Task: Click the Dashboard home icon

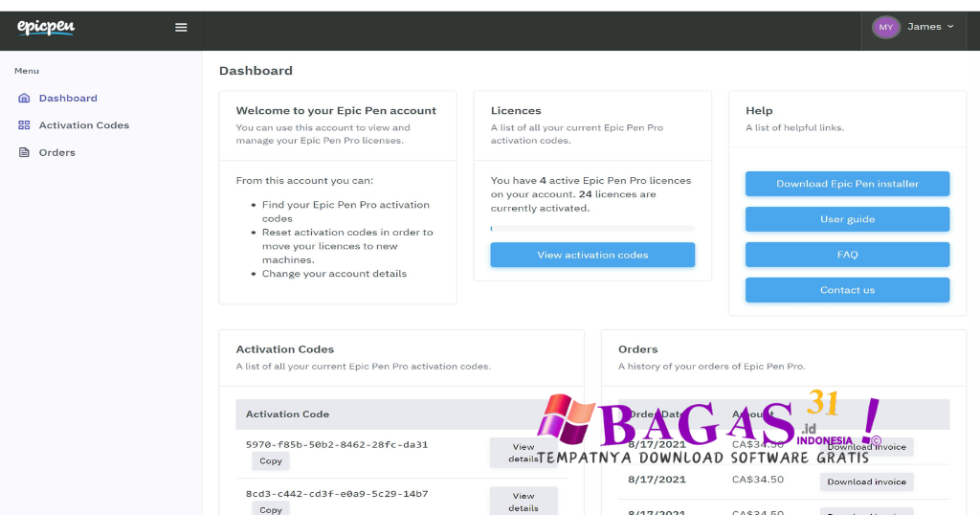Action: coord(24,99)
